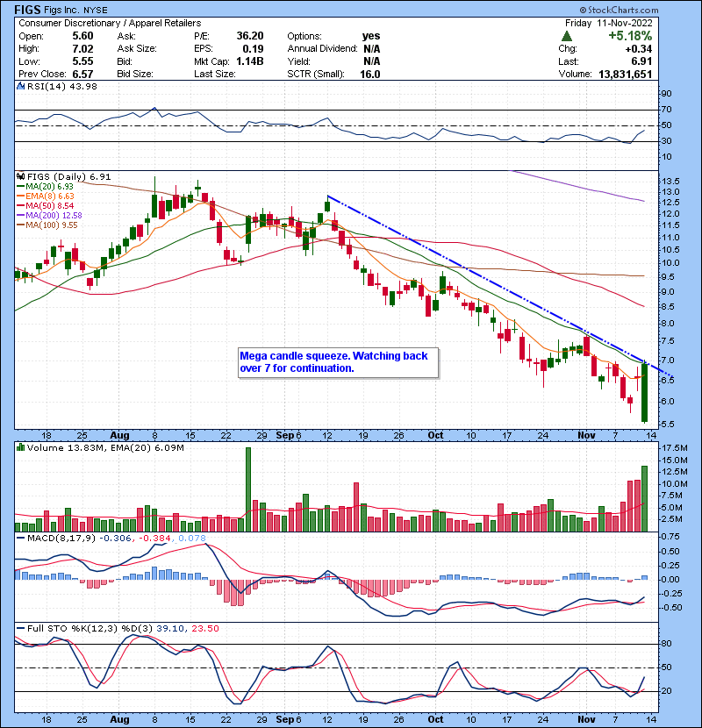Click the tallest green volume bar in late August
The image size is (702, 728).
[248, 489]
